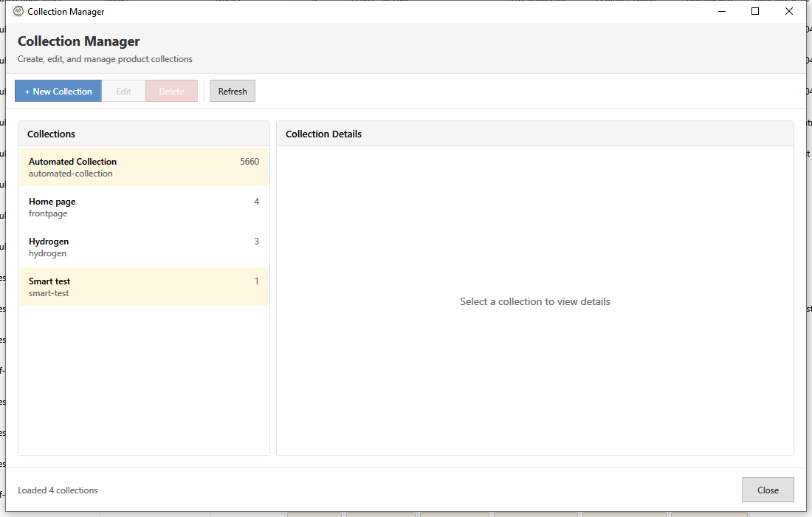Image resolution: width=812 pixels, height=517 pixels.
Task: Select the Smart test collection
Action: (x=49, y=281)
